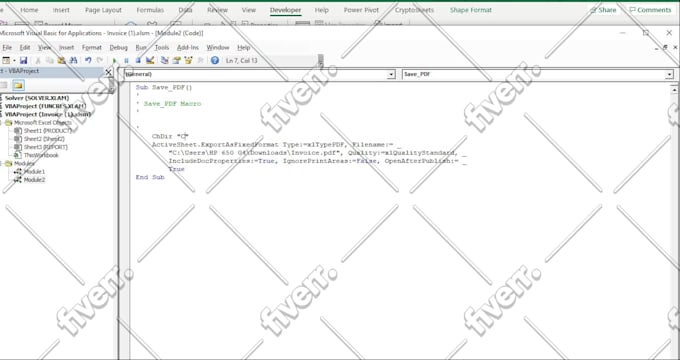
Task: Switch to Excel Formulas tab
Action: coord(150,10)
